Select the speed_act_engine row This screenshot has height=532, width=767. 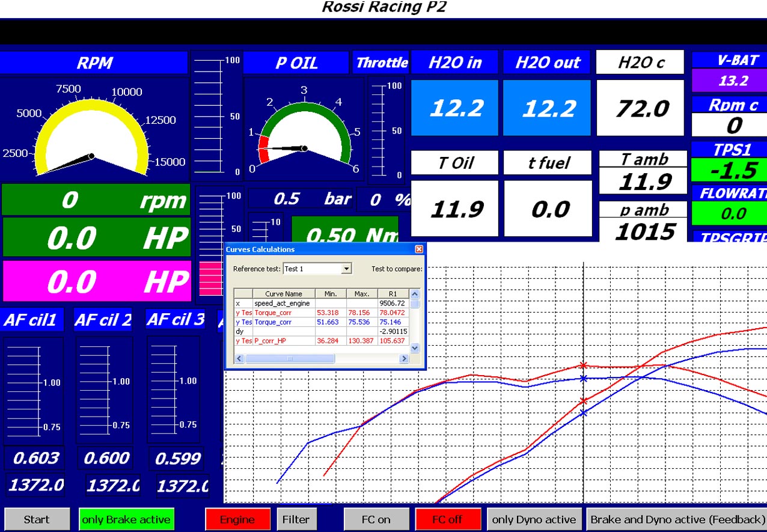coord(322,304)
